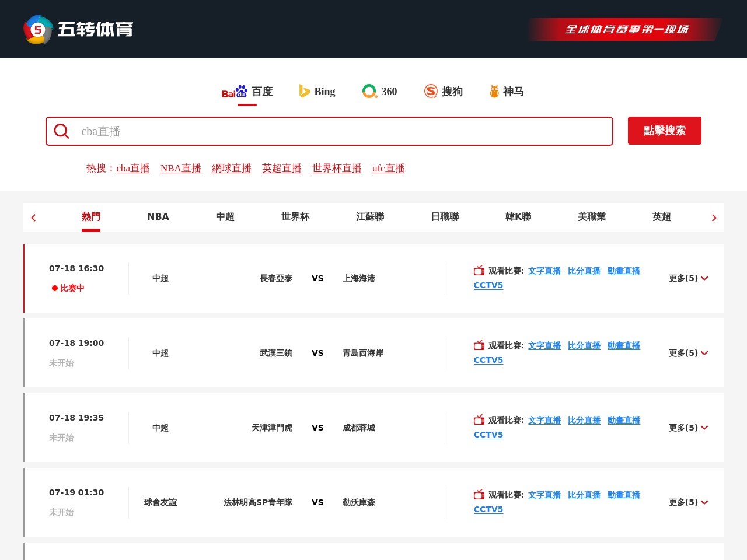Open CCTV5 link for 武漢三鎮 match

point(488,360)
